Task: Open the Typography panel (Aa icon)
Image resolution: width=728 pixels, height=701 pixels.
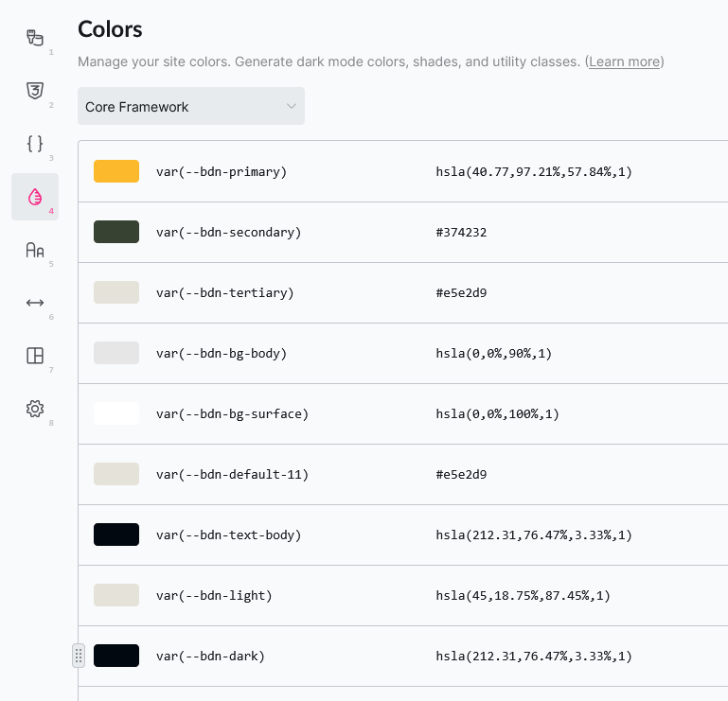Action: click(x=35, y=250)
